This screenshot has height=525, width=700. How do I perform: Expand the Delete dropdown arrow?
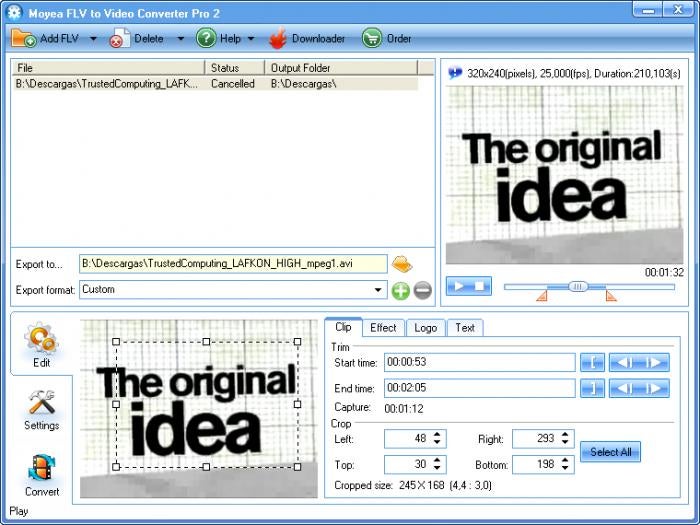181,39
